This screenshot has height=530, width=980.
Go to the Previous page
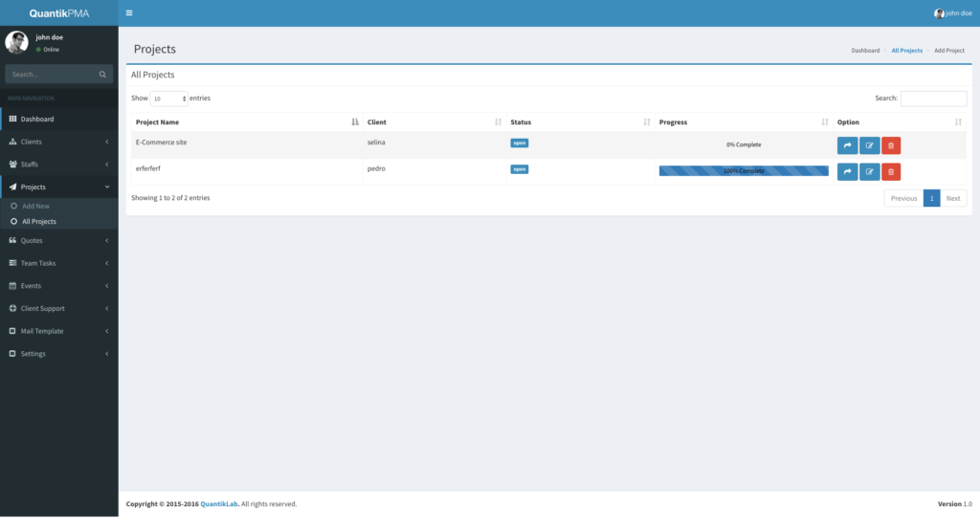pos(903,198)
